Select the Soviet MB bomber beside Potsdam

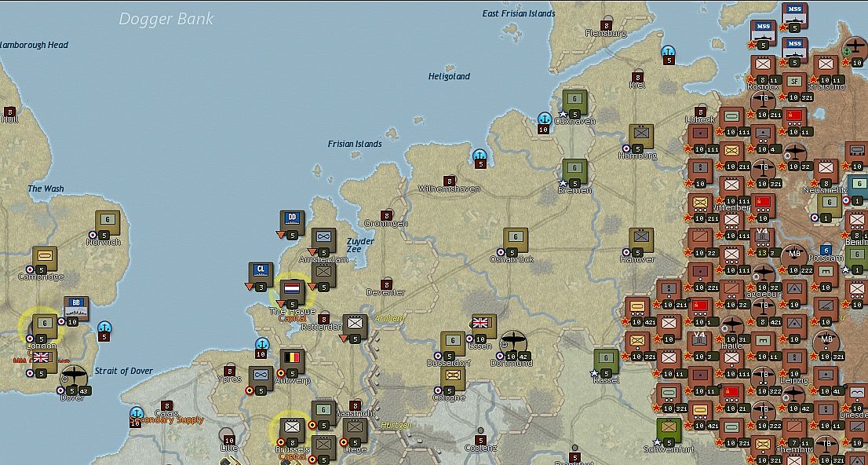[793, 257]
